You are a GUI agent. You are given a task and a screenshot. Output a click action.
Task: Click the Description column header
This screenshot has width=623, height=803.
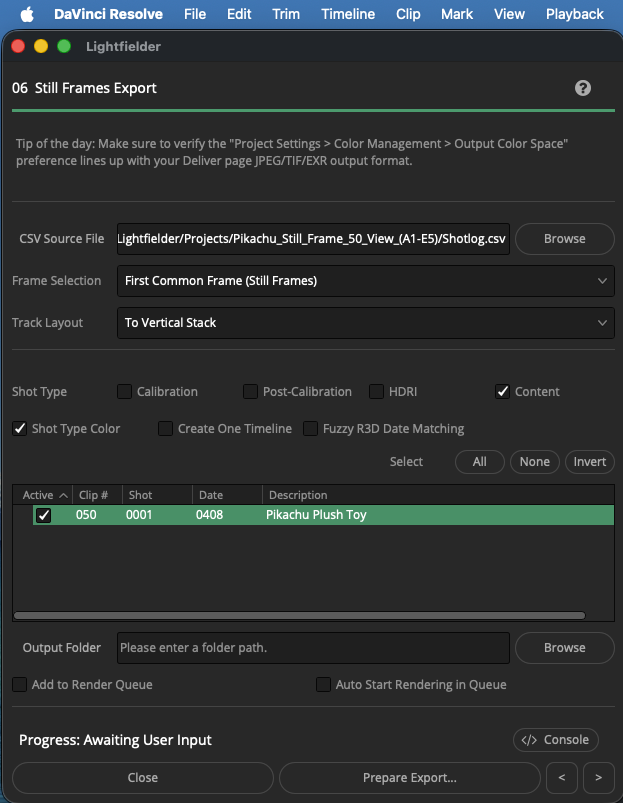[438, 495]
